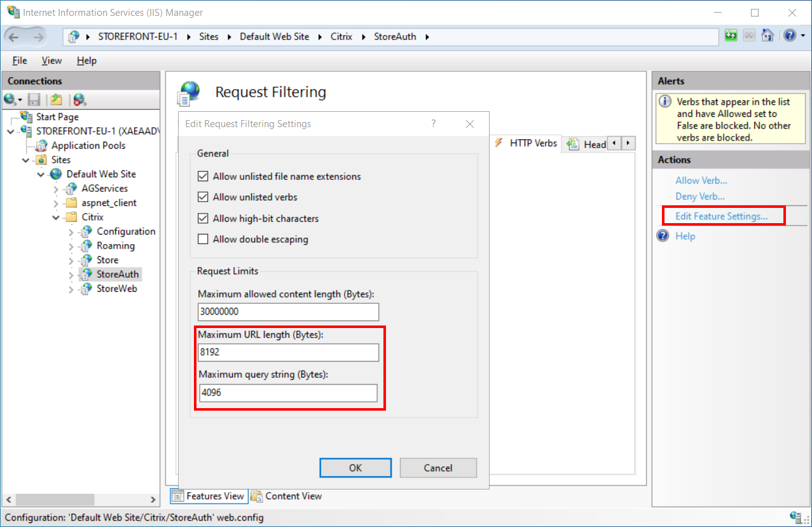The image size is (812, 527).
Task: Click Citrix in the address breadcrumb
Action: (341, 36)
